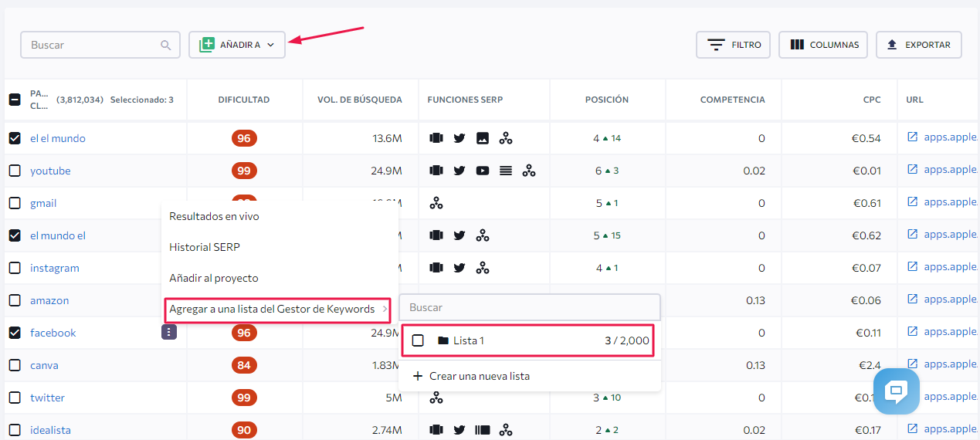Click the related searches icon in idealista row
The height and width of the screenshot is (440, 980).
pos(506,430)
